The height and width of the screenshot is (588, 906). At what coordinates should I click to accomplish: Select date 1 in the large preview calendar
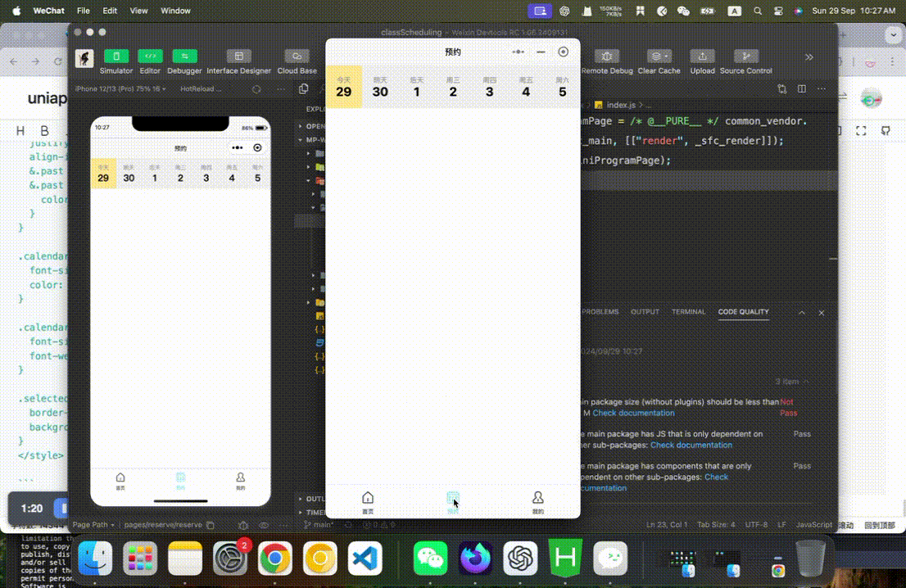[417, 88]
